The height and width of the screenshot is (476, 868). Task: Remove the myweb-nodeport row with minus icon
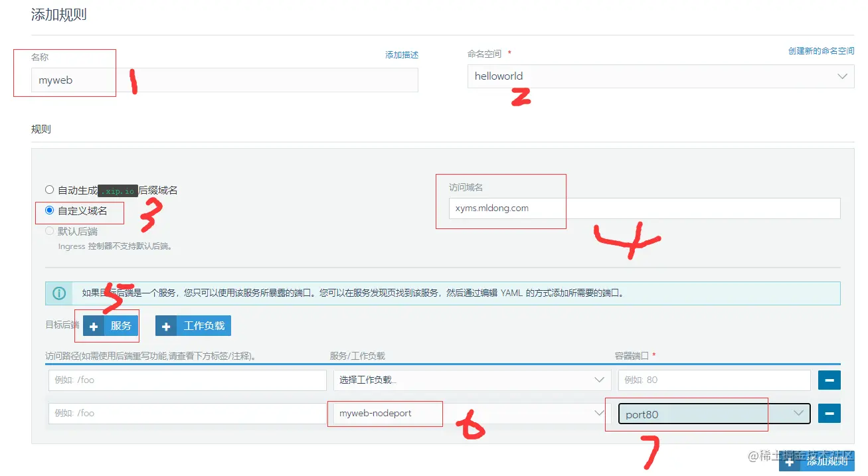coord(829,414)
